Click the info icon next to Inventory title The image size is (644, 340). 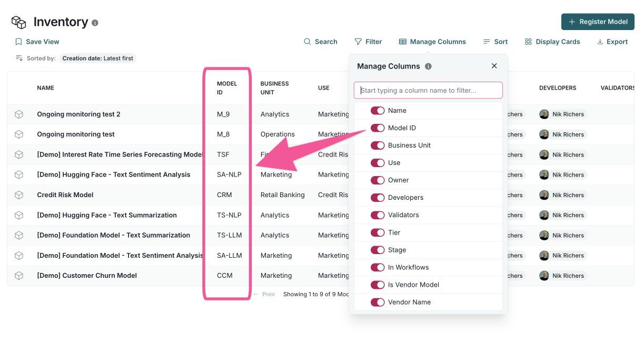point(95,22)
